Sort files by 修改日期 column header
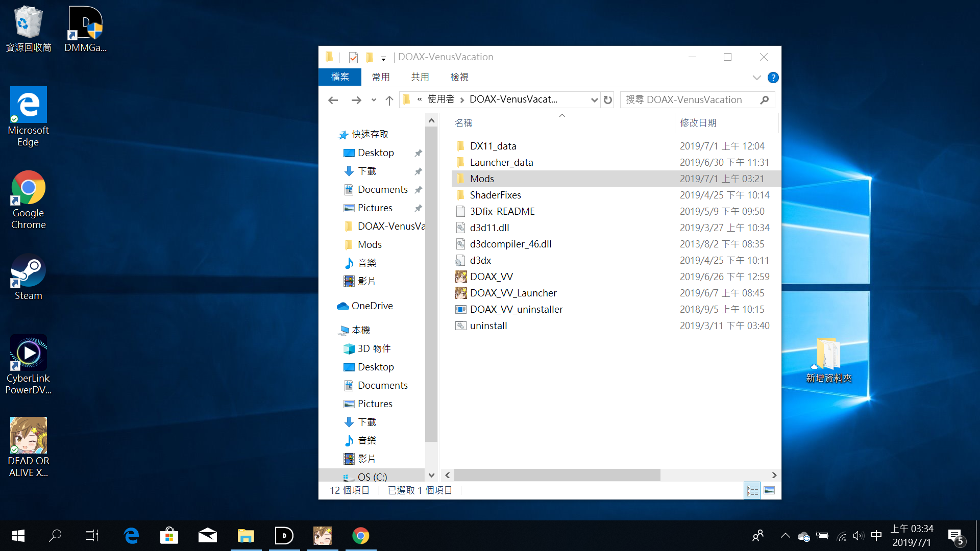This screenshot has height=551, width=980. pyautogui.click(x=727, y=123)
